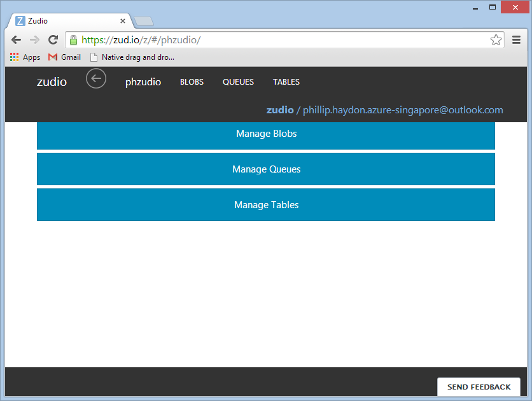
Task: Open the QUEUES navigation item
Action: 238,82
